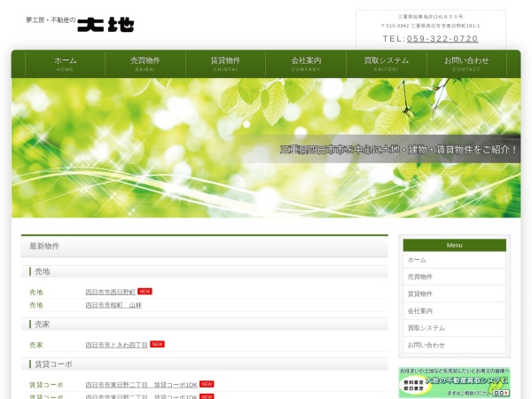Select 会社案内 in the sidebar Menu
The image size is (532, 399).
click(454, 311)
